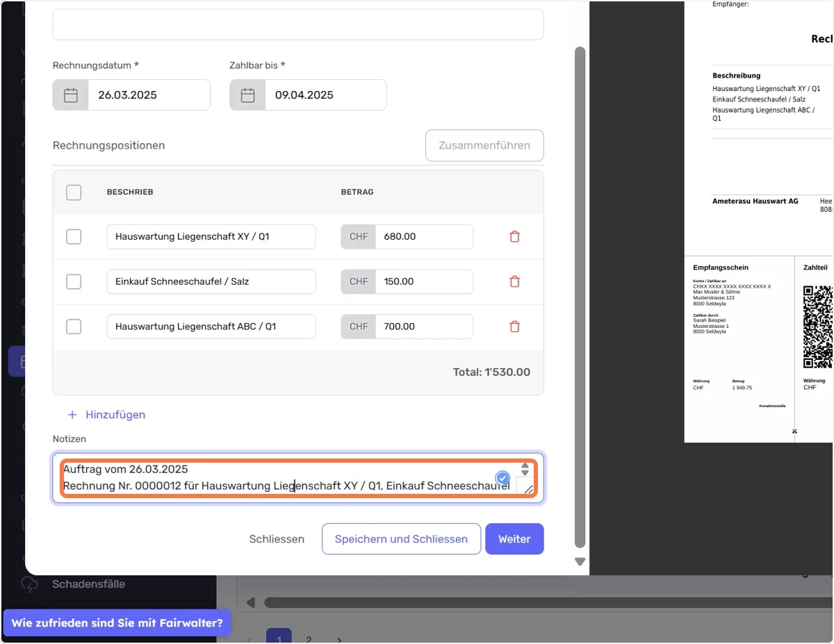Viewport: 834px width, 644px height.
Task: Click the Total: 1'530.00 text
Action: click(491, 372)
